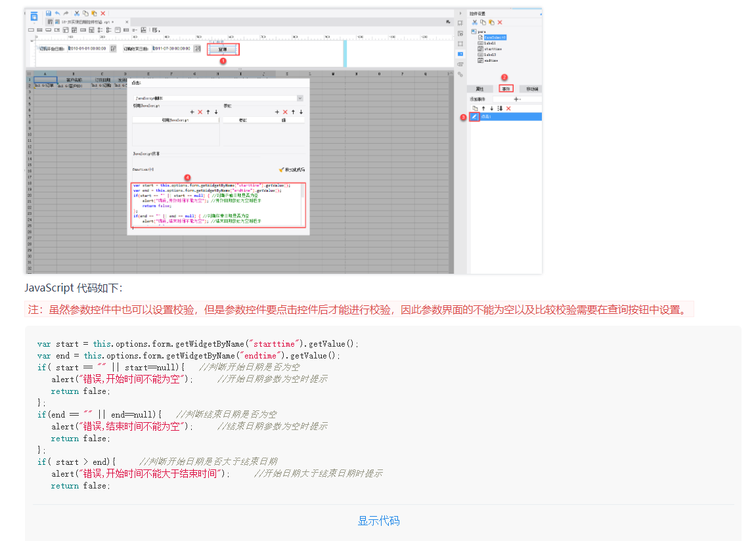Click the Save icon in designer toolbar
Screen dimensions: 756x541
48,14
